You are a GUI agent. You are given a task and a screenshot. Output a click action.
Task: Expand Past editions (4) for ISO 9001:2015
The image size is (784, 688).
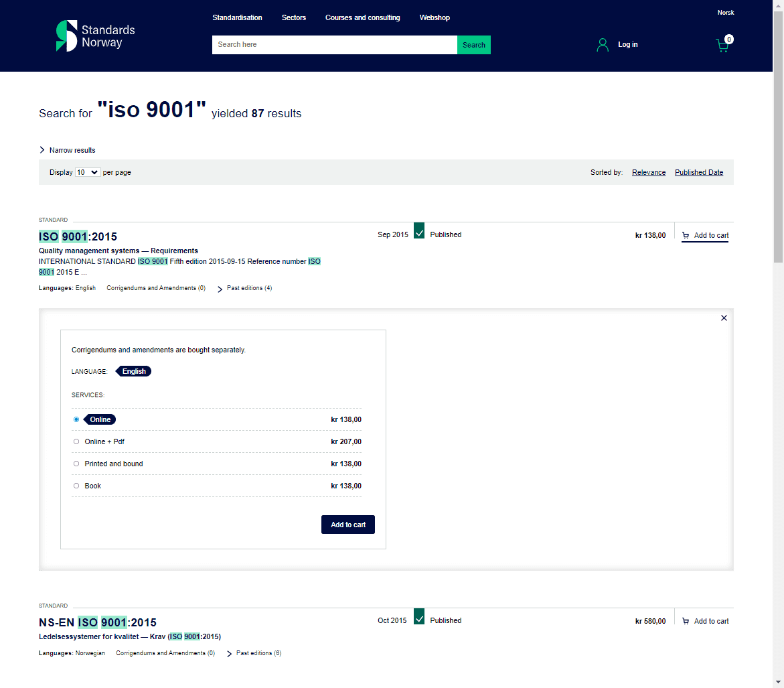(x=245, y=288)
